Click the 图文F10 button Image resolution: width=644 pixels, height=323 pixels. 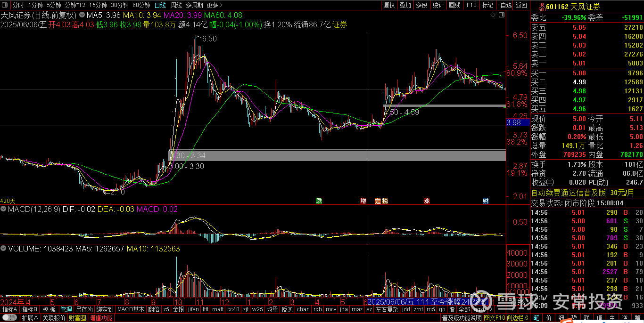pyautogui.click(x=495, y=318)
